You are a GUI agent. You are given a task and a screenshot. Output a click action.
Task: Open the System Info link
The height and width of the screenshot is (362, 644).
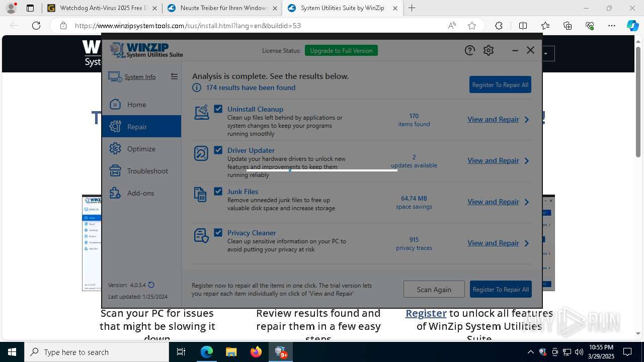140,77
